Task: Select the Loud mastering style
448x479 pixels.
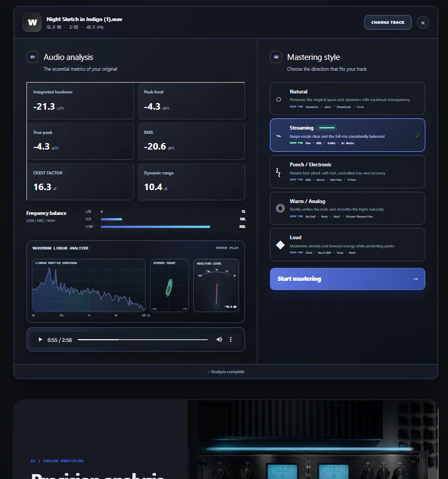Action: pos(348,245)
